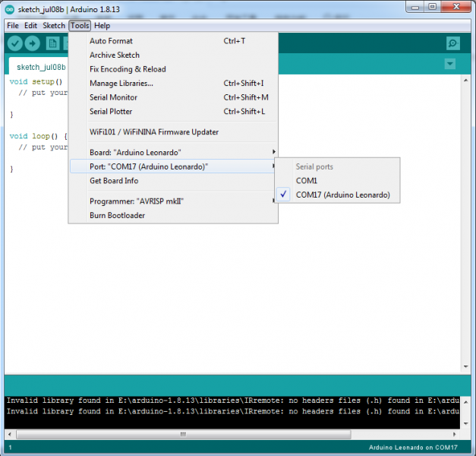Select Archive Sketch menu entry
The height and width of the screenshot is (456, 476).
click(x=173, y=55)
